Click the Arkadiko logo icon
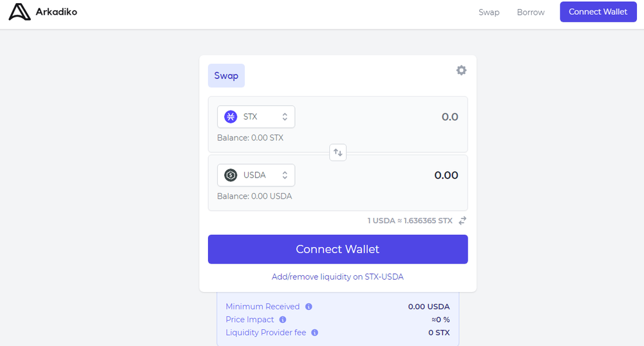This screenshot has width=644, height=346. pos(19,12)
